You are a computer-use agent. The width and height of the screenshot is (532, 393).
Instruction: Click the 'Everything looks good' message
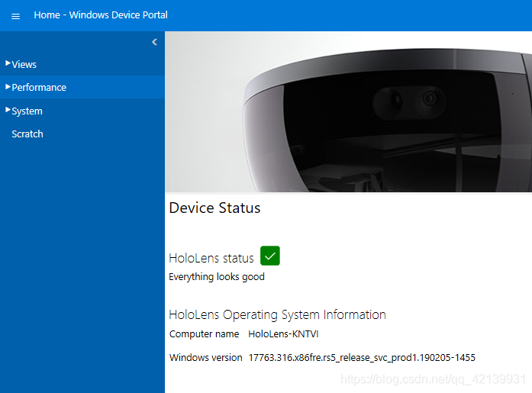[x=217, y=277]
